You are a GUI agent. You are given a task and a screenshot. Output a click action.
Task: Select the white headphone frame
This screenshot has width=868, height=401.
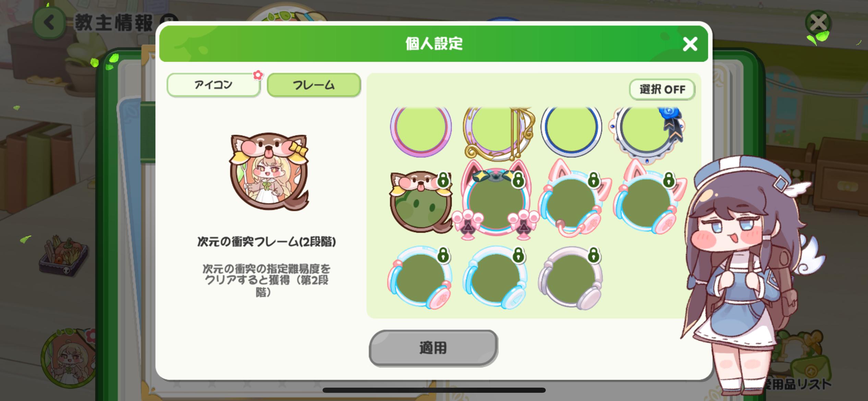[570, 278]
